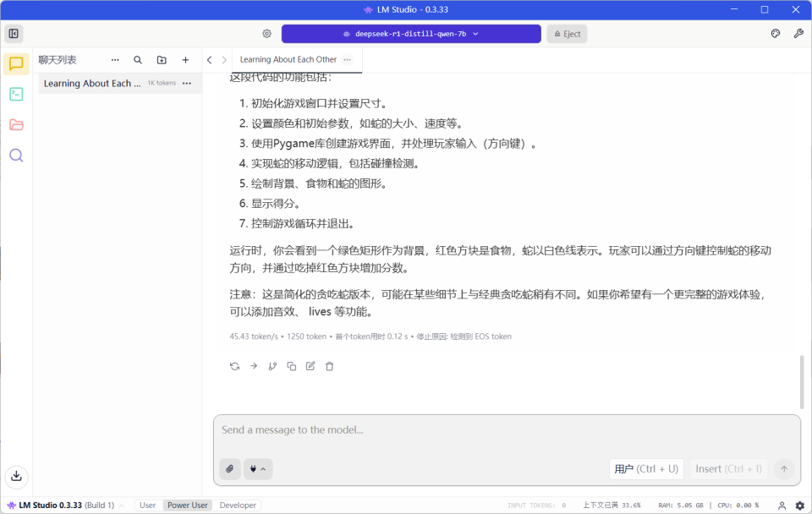The image size is (812, 514).
Task: Switch to User mode
Action: 147,506
